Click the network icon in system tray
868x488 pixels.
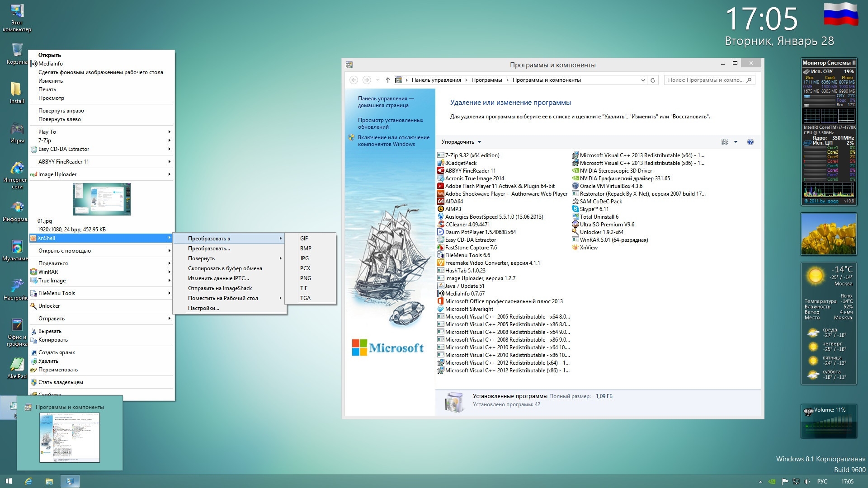click(796, 482)
